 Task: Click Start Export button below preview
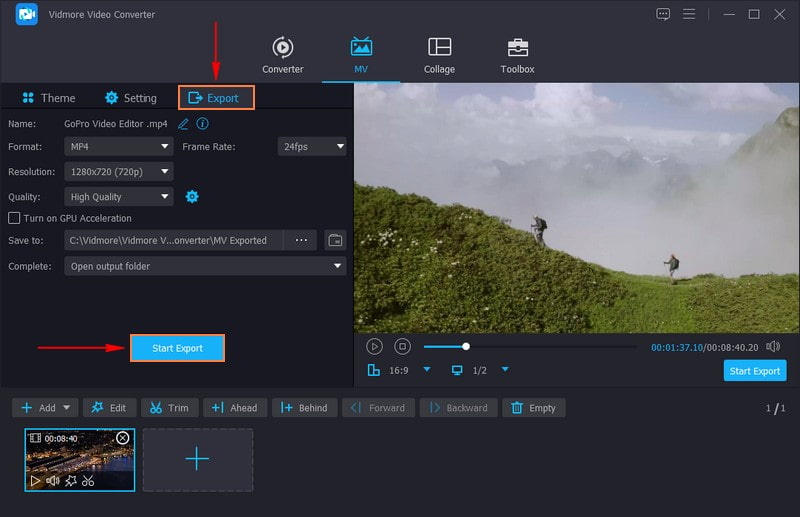pyautogui.click(x=755, y=371)
